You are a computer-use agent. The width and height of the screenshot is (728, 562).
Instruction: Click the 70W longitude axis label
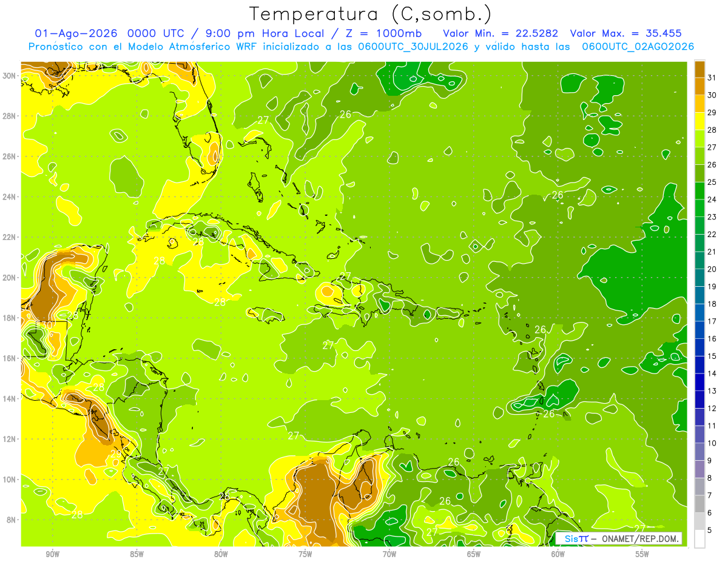point(389,555)
